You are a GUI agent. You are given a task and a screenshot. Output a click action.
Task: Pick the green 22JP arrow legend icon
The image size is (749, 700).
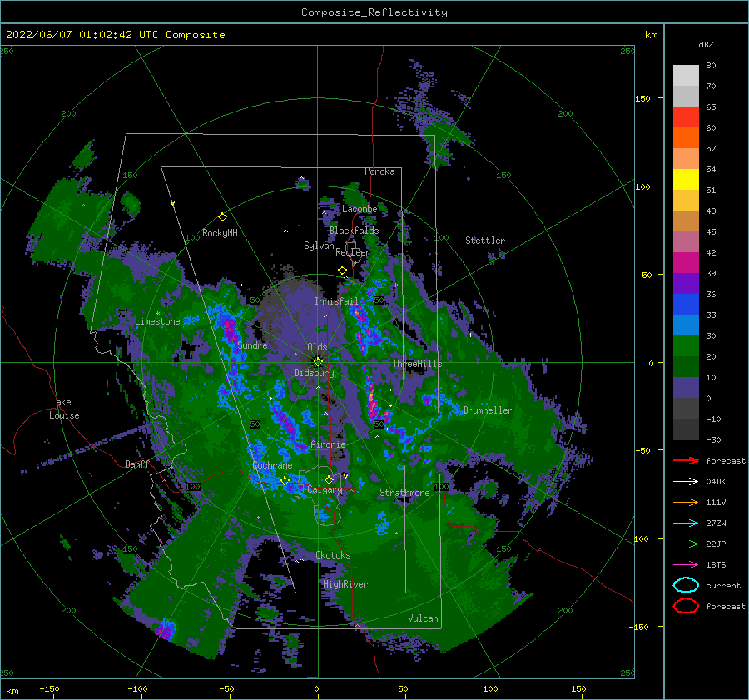(x=686, y=544)
